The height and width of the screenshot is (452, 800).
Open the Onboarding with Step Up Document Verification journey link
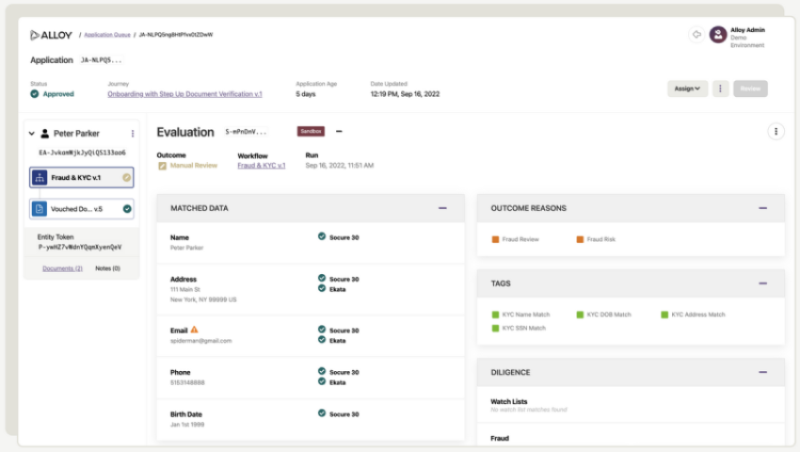(x=185, y=94)
